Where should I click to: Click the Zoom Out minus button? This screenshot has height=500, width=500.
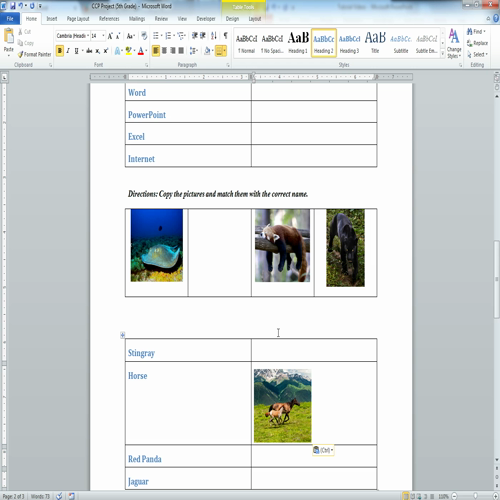pyautogui.click(x=454, y=496)
